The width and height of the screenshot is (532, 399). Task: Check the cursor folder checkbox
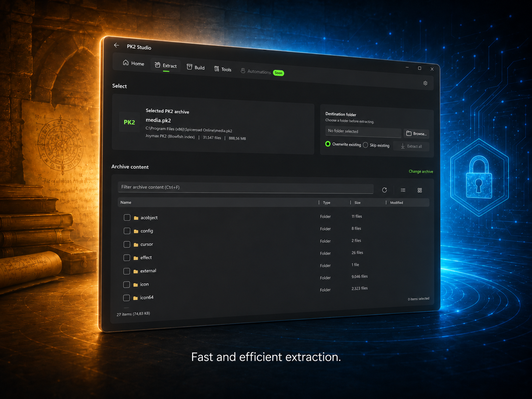tap(127, 244)
